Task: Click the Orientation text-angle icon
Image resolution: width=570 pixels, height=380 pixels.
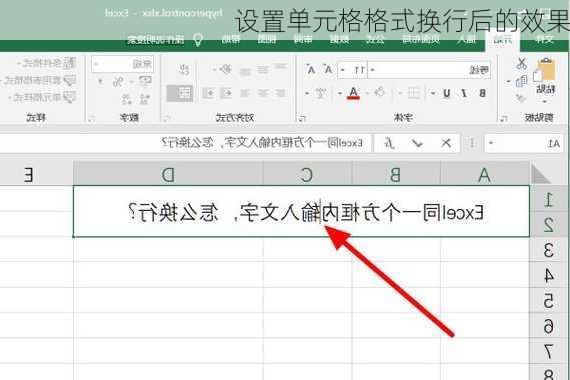Action: point(225,69)
